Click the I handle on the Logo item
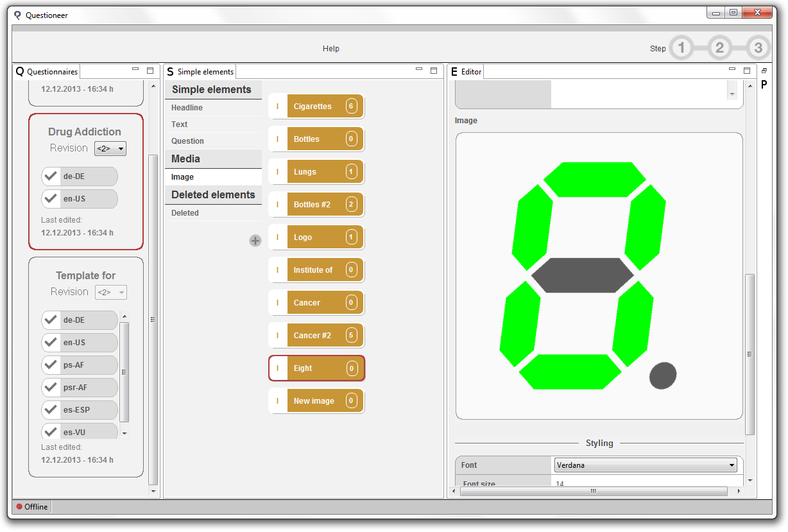This screenshot has width=788, height=532. tap(278, 237)
